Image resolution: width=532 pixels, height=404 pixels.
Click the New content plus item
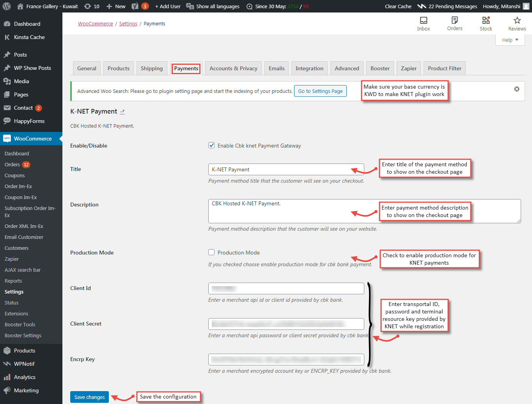[116, 6]
